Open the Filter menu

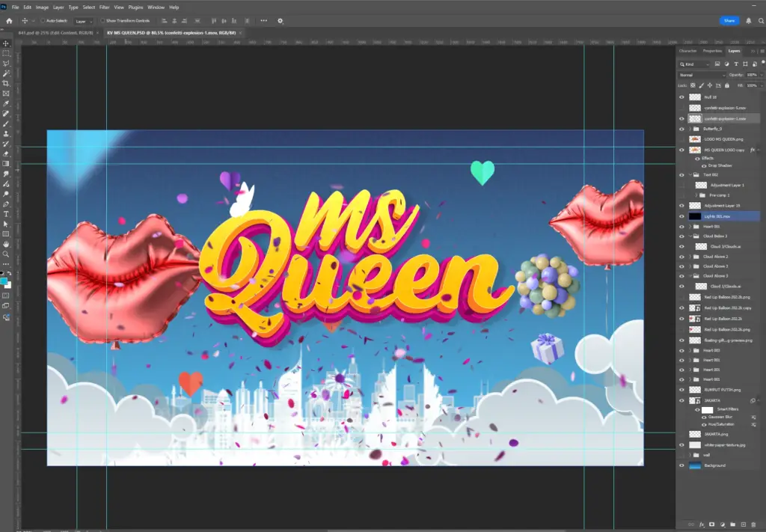tap(104, 7)
